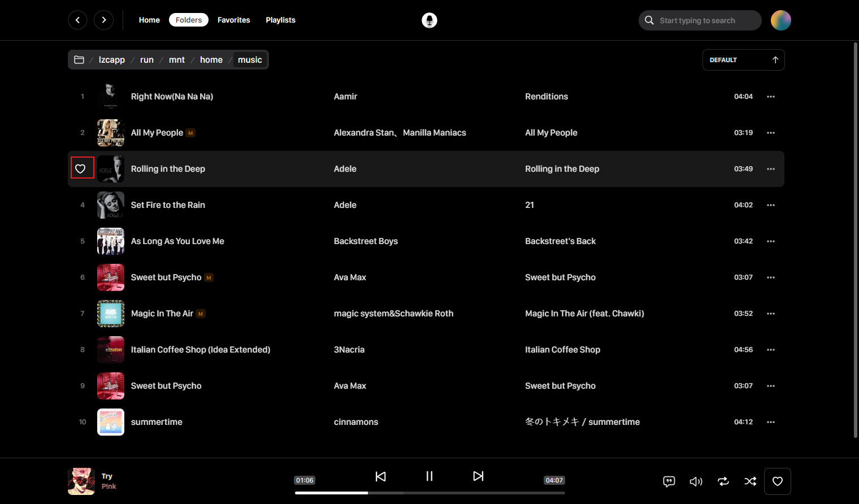
Task: Click artist cinnamons
Action: [x=356, y=422]
